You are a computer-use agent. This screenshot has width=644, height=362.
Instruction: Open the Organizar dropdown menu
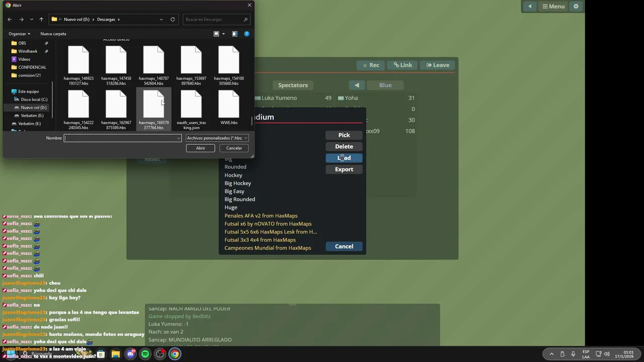point(19,34)
